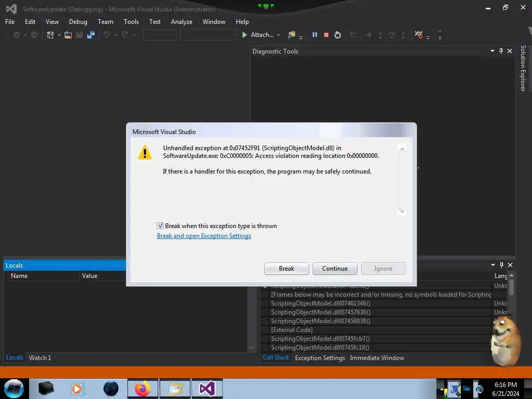Viewport: 532px width, 399px height.
Task: Switch to the Immediate Window tab
Action: pos(377,357)
